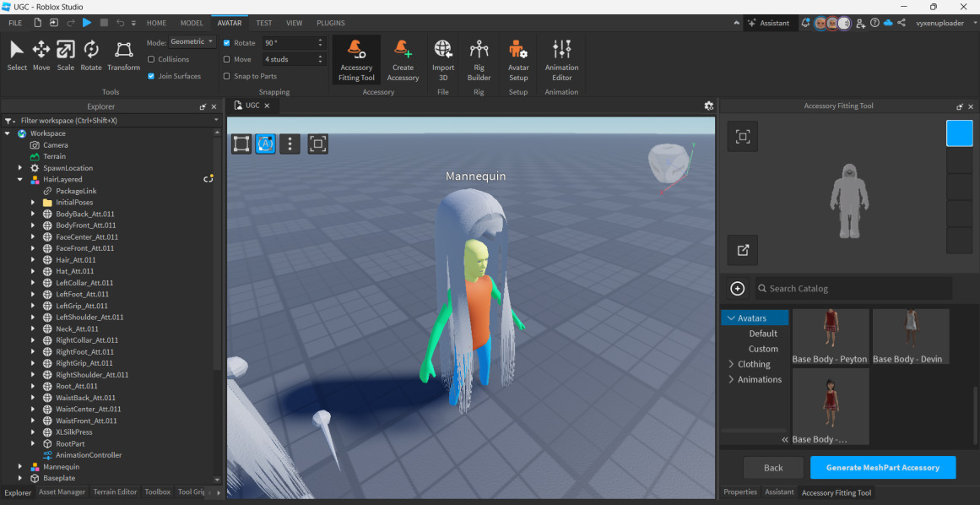Open the Accessory Fitting Tool
The width and height of the screenshot is (980, 505).
356,60
